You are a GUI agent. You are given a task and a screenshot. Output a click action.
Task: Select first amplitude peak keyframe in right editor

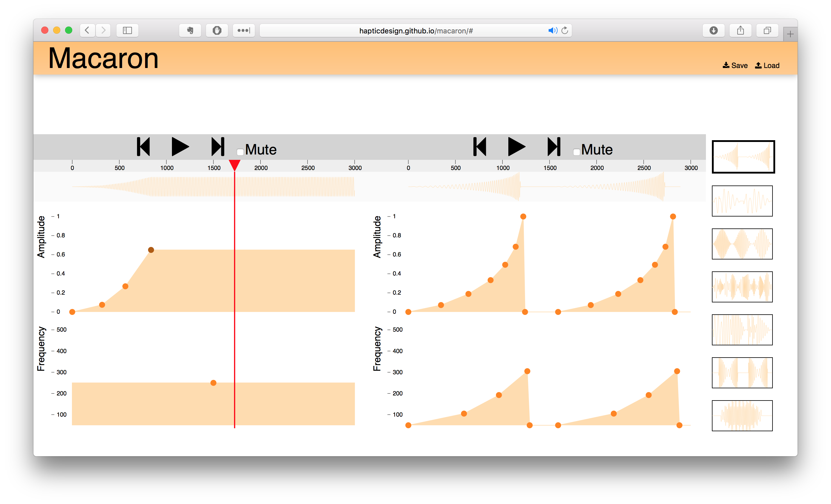click(523, 216)
